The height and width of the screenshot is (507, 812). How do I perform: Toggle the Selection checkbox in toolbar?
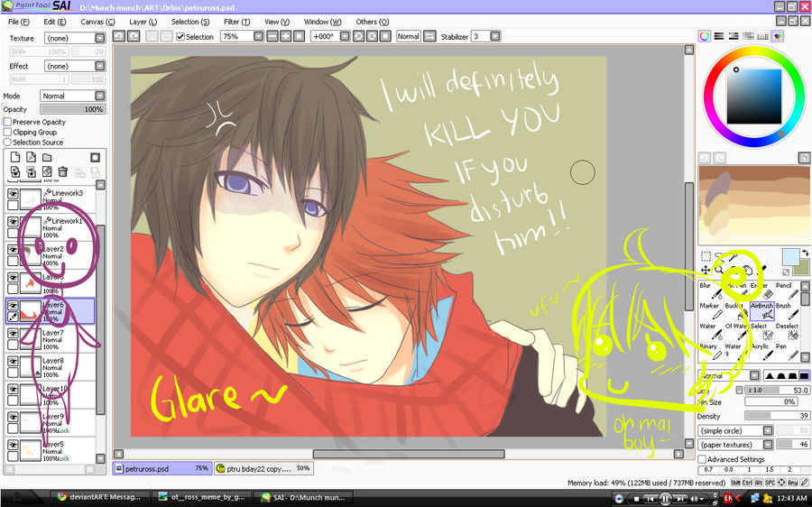tap(180, 37)
